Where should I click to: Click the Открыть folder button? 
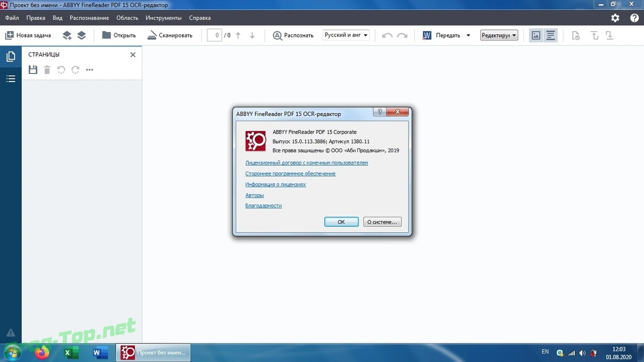pyautogui.click(x=119, y=35)
